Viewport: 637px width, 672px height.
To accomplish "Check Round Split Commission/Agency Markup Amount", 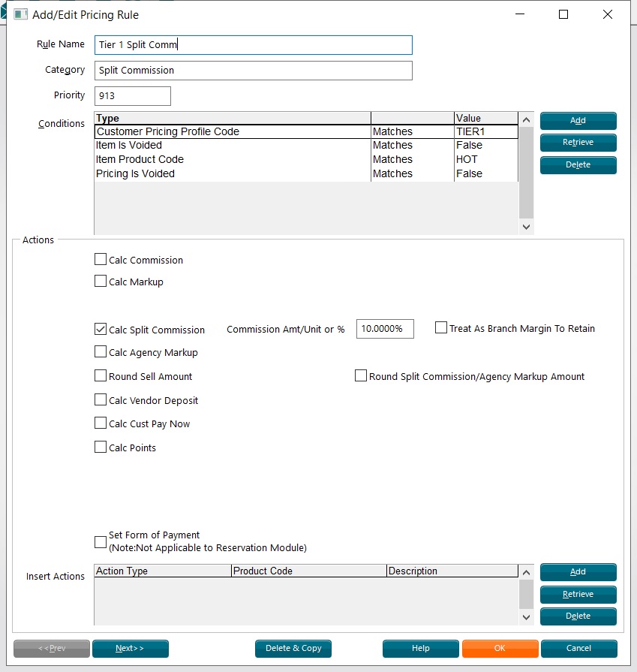I will click(361, 376).
